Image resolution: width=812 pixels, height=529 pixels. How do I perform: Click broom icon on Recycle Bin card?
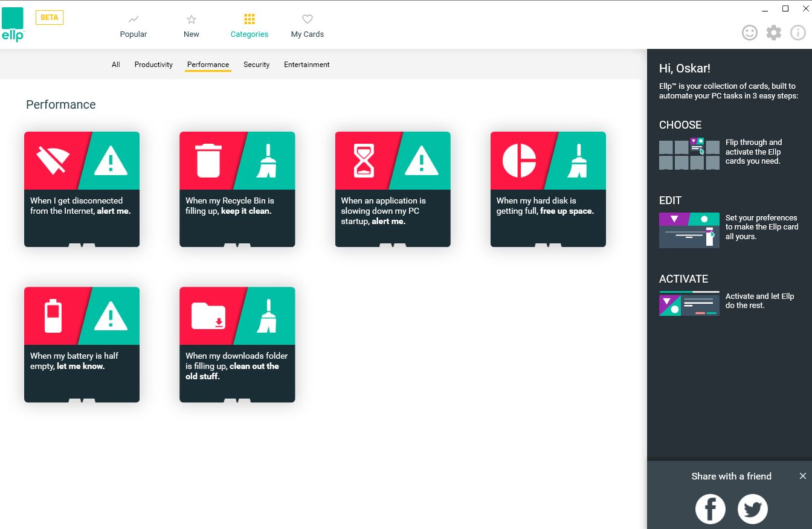coord(266,160)
